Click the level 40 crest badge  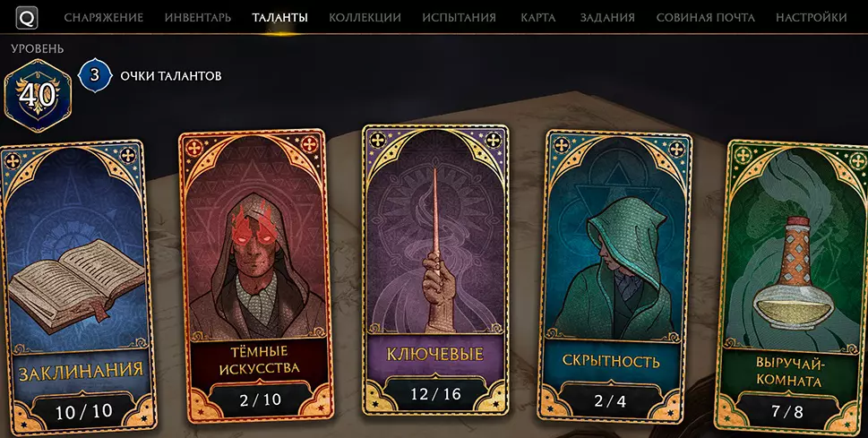click(x=38, y=95)
